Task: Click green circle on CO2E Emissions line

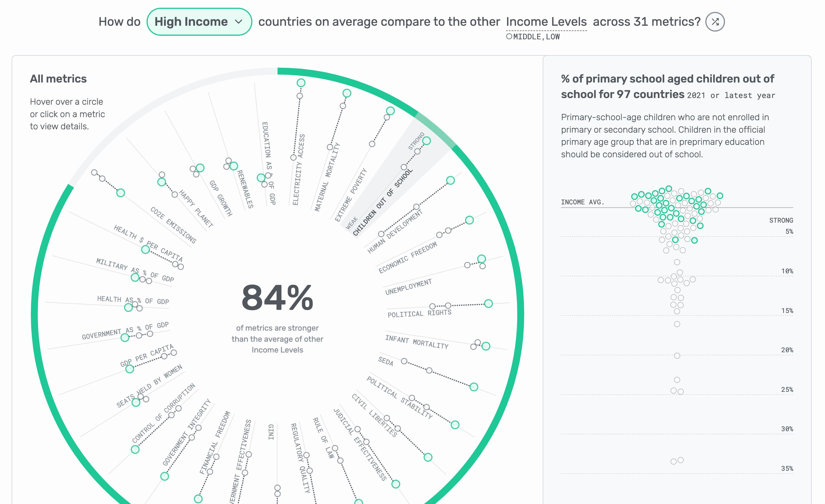Action: 121,193
